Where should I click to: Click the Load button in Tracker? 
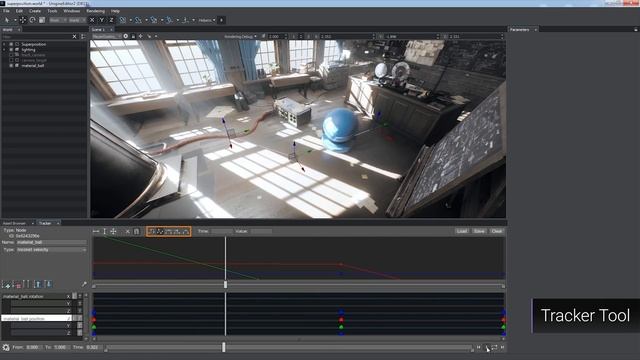pos(462,231)
